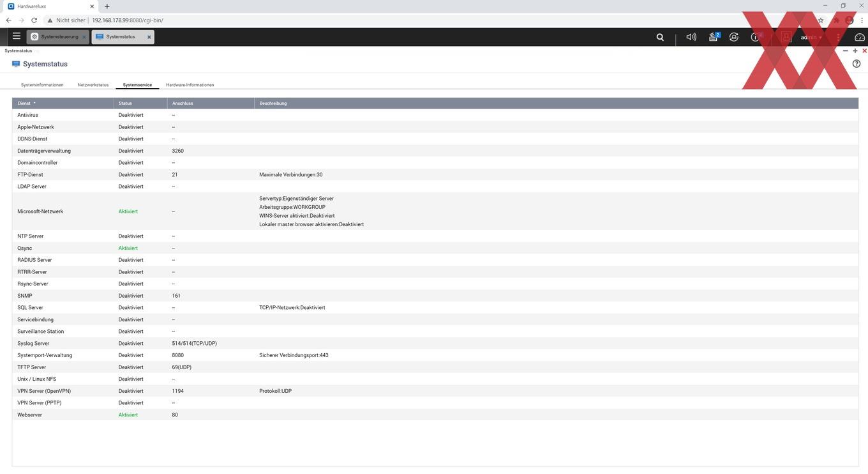Screen dimensions: 868x474
Task: Select the TFTP Server row
Action: [435, 367]
